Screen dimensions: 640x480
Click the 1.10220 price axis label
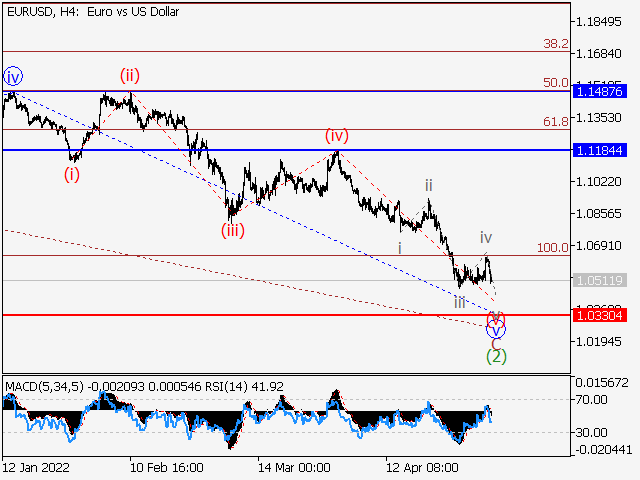click(x=598, y=181)
